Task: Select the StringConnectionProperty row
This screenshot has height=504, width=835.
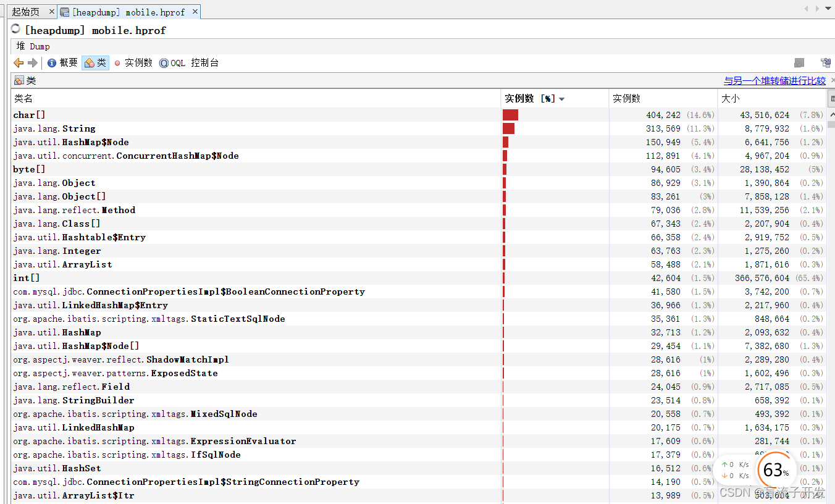Action: (x=418, y=482)
